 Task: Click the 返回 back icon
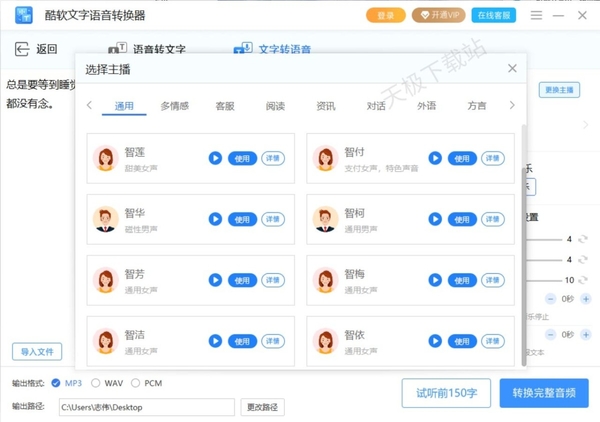click(22, 50)
